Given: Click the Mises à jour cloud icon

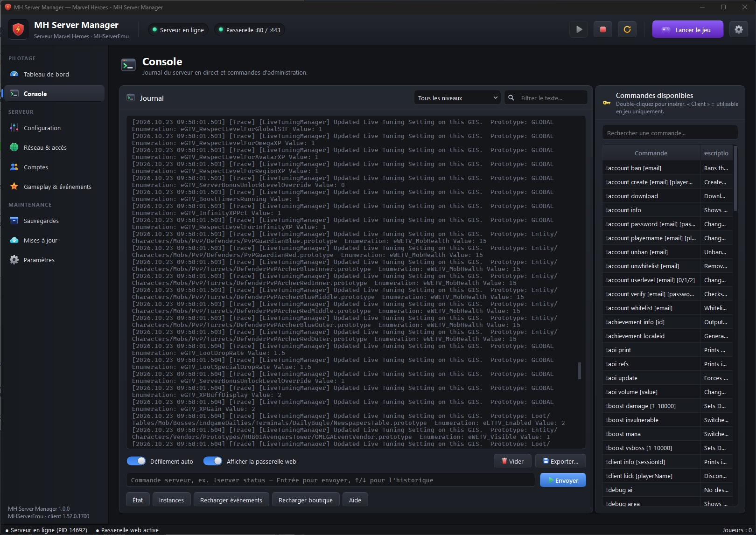Looking at the screenshot, I should tap(14, 240).
